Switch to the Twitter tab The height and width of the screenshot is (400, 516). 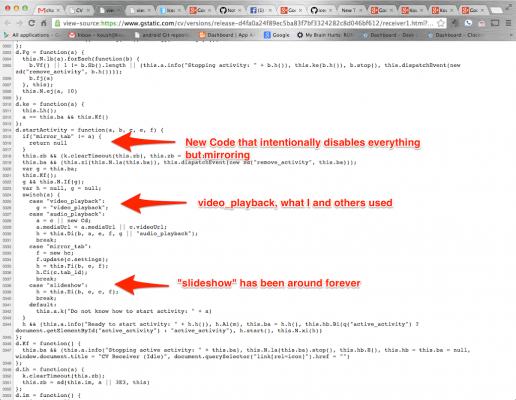(171, 10)
